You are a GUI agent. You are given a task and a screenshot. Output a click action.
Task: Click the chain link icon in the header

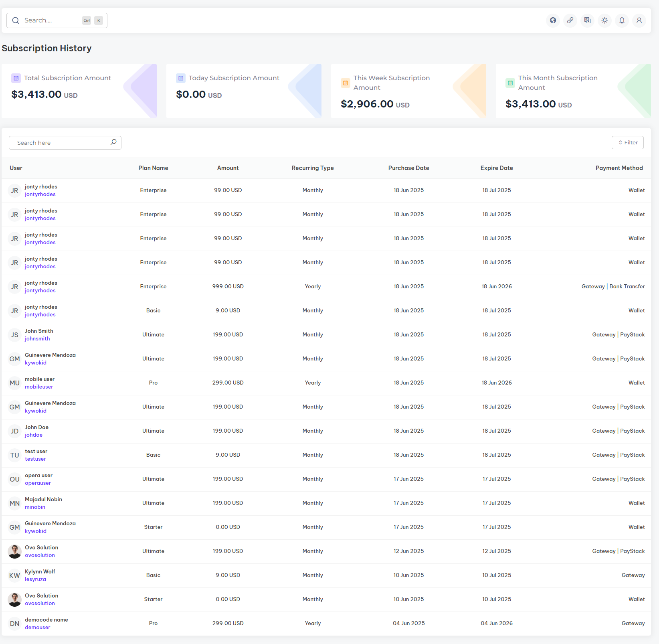tap(570, 20)
